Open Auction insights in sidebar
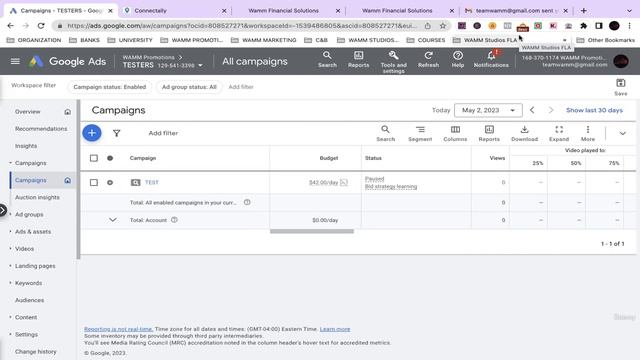 pos(37,197)
